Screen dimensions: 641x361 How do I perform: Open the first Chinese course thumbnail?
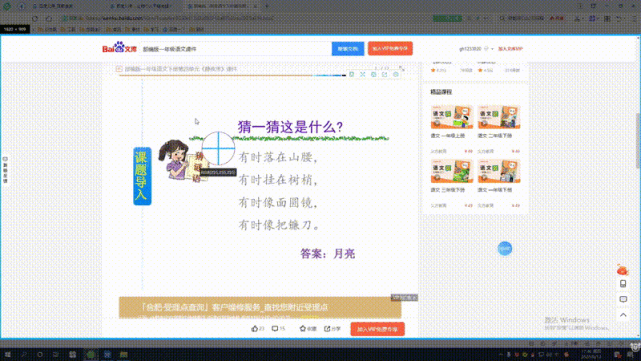[x=452, y=117]
